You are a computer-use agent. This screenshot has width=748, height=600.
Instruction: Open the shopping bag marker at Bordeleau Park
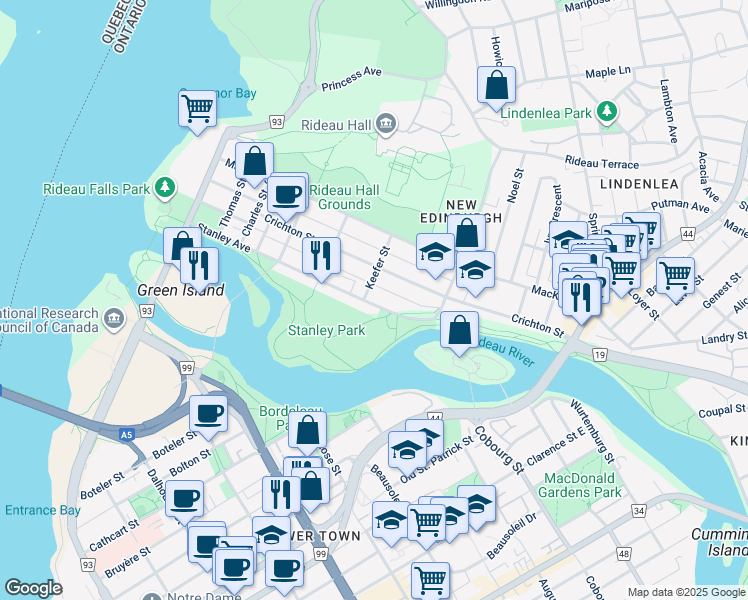coord(308,430)
